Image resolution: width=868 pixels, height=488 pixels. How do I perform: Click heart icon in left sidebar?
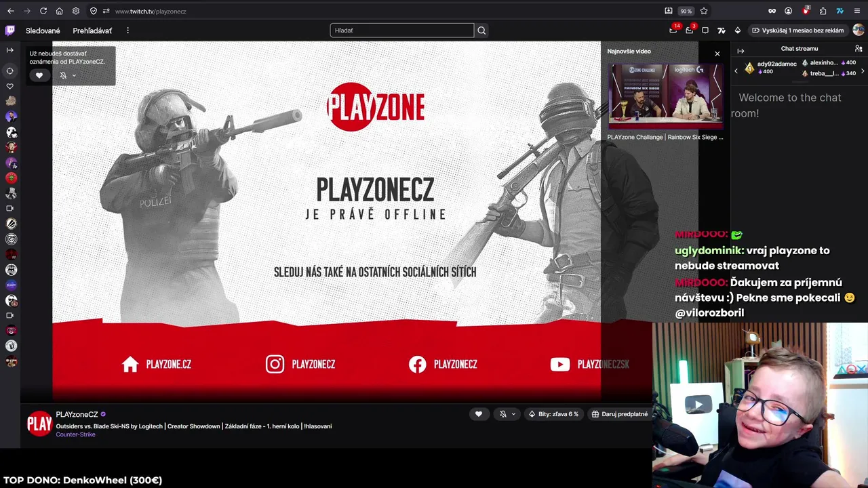10,86
